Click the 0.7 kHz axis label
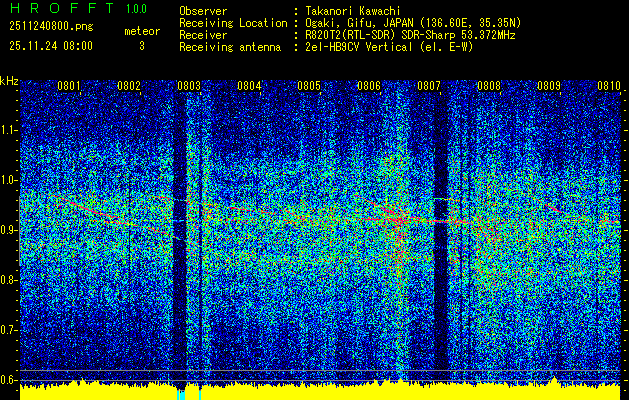629x400 pixels. tap(8, 330)
